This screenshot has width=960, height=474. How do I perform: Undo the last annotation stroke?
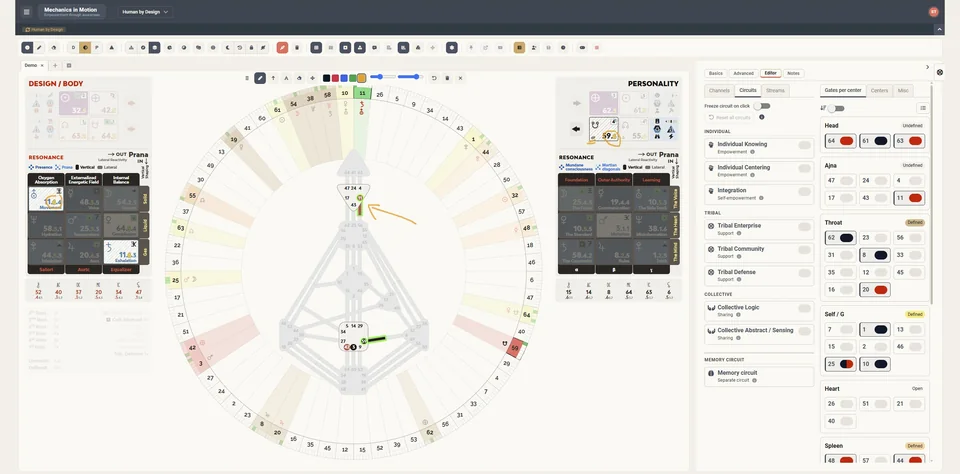[434, 78]
